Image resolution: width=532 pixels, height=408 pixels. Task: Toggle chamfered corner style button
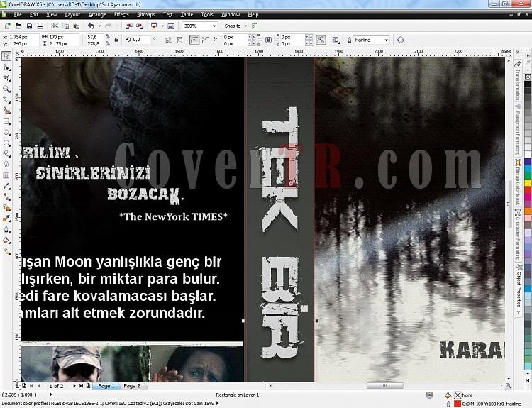click(216, 40)
